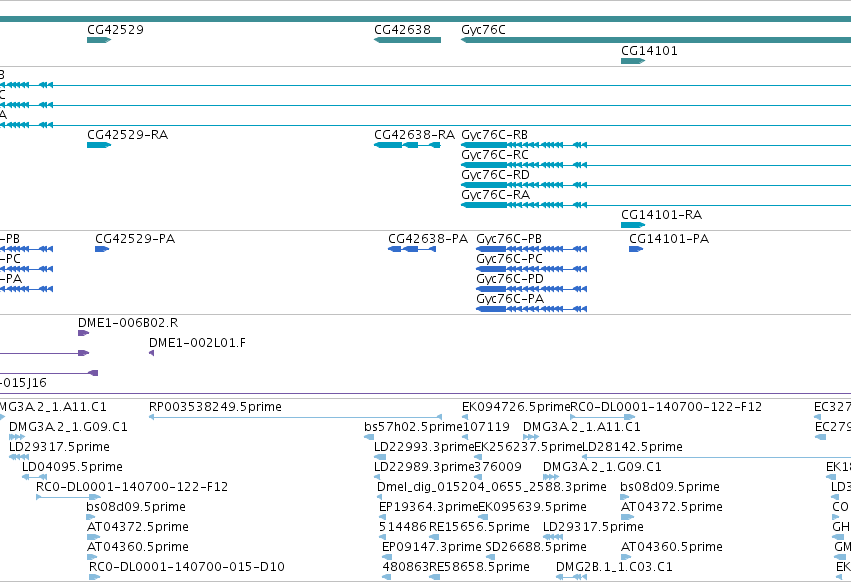851x582 pixels.
Task: Click the EK095639.5prime EST label
Action: tap(532, 507)
